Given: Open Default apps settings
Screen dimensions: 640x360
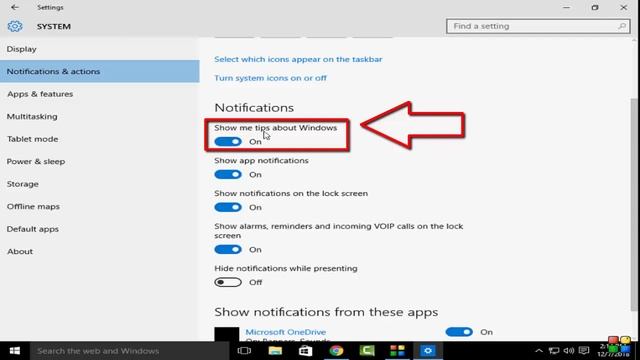Looking at the screenshot, I should click(100, 229).
